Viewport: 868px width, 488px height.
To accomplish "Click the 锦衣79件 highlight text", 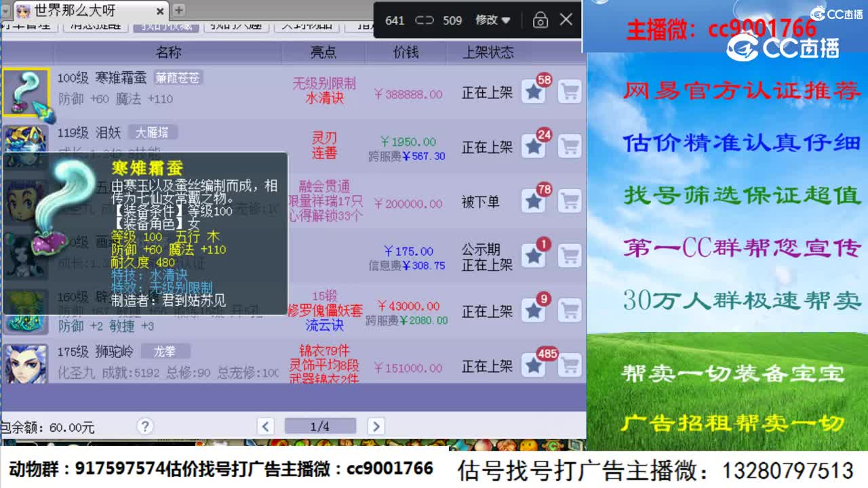I will pos(324,351).
